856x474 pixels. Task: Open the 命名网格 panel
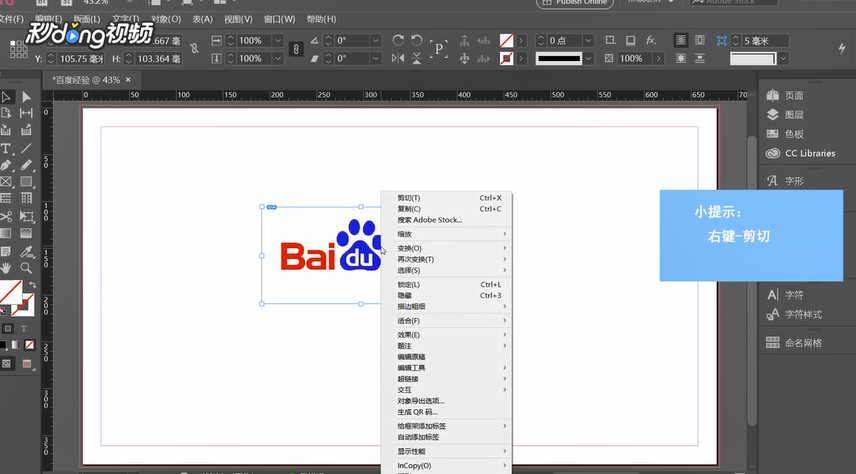[x=794, y=343]
